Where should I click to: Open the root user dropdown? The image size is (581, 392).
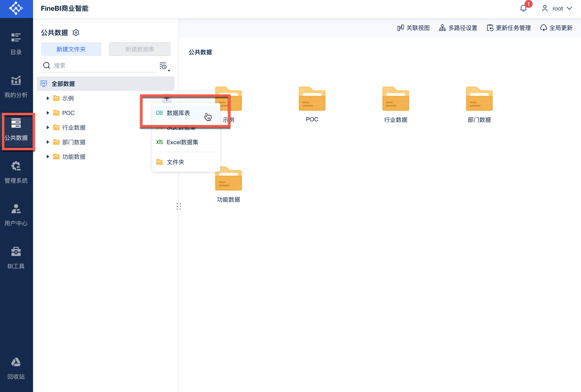click(557, 9)
